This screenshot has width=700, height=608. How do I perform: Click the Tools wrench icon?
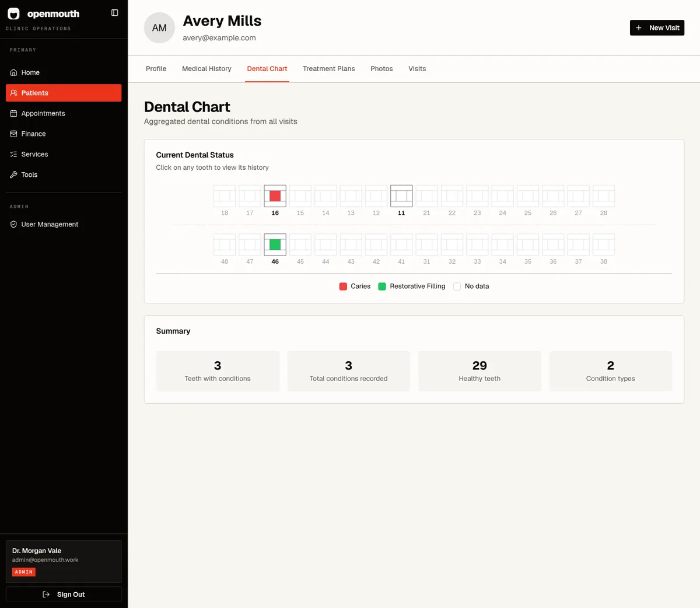point(14,174)
